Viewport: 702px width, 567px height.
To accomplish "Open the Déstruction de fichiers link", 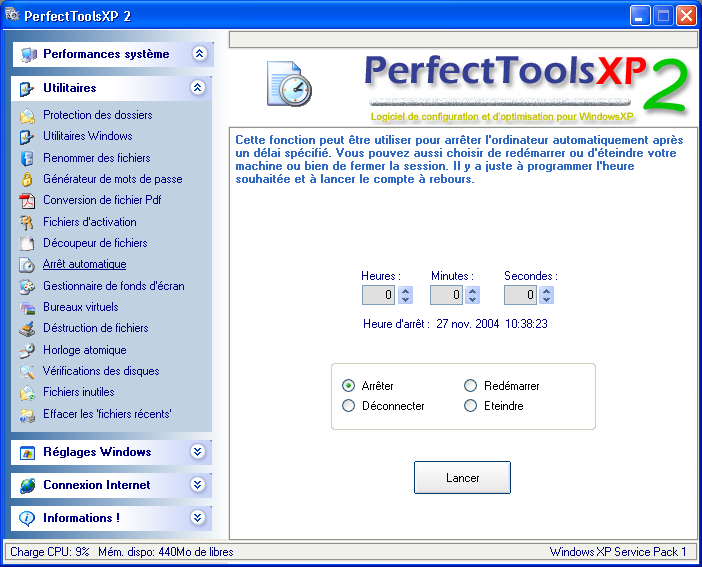I will tap(96, 328).
